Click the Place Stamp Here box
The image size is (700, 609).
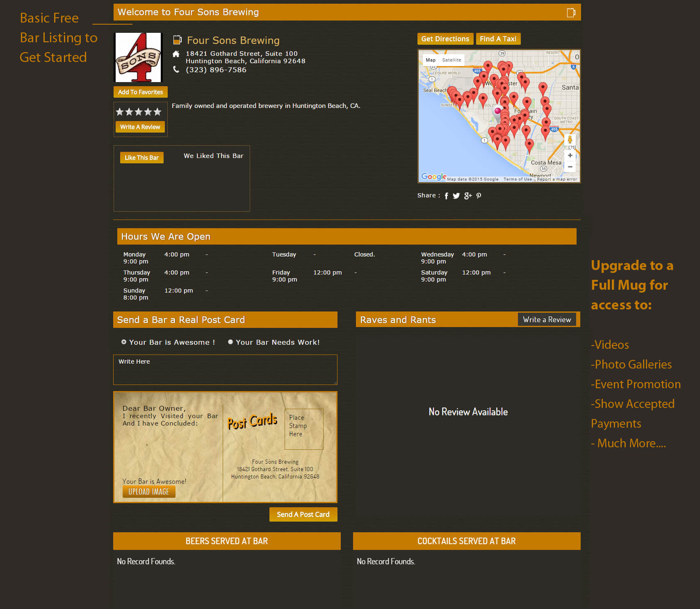point(304,429)
